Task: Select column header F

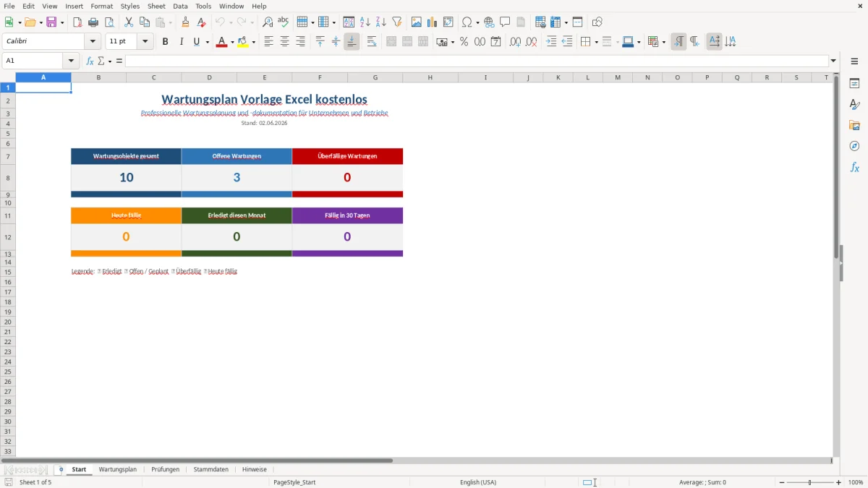Action: [x=320, y=77]
